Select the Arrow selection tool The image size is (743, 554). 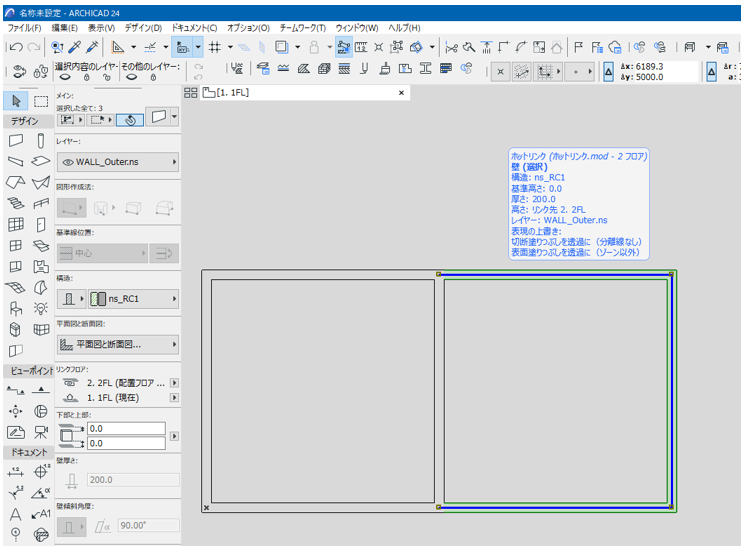(x=16, y=101)
